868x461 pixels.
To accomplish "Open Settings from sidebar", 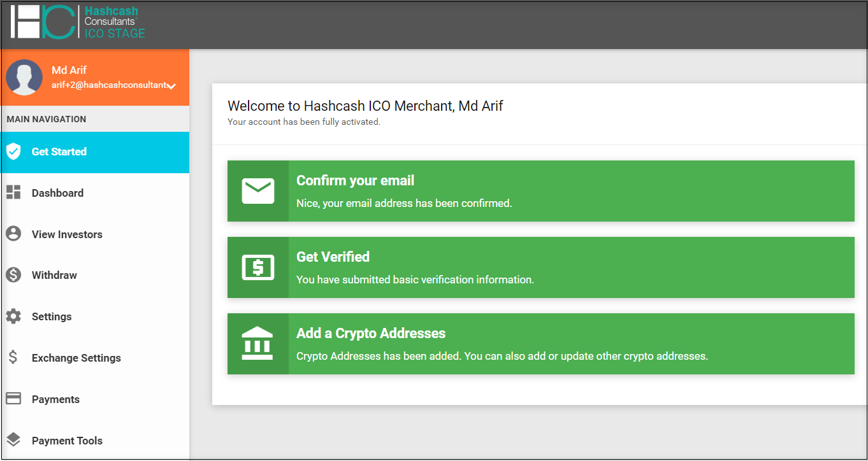I will point(95,316).
